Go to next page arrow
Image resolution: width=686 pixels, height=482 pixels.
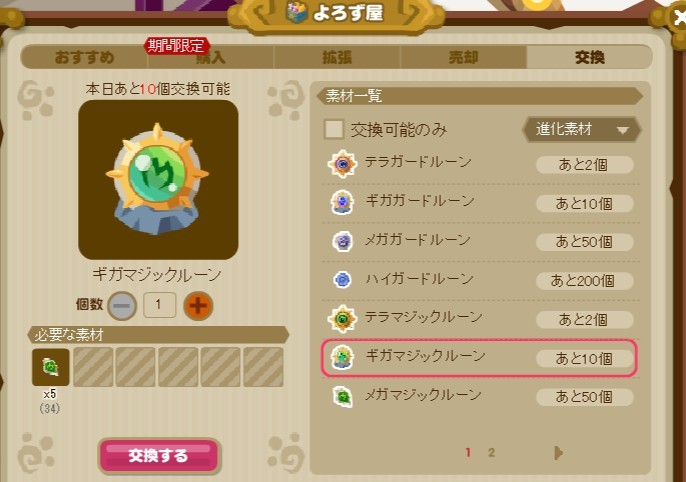558,453
